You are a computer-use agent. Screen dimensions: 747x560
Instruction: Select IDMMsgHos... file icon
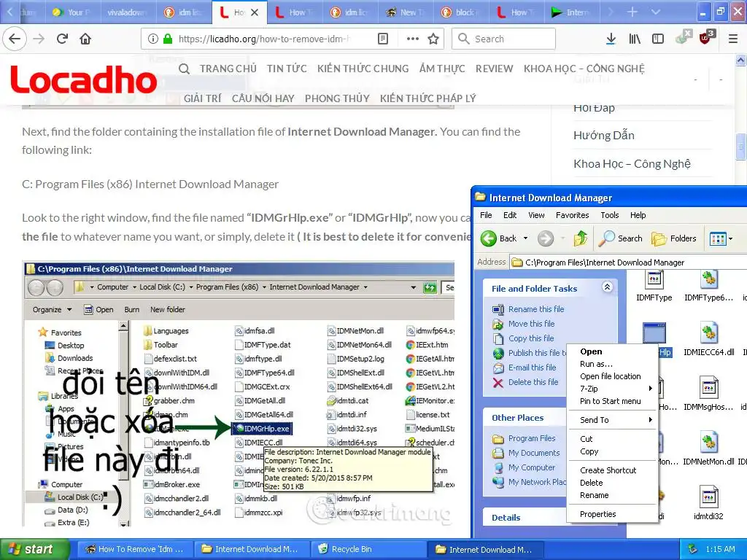pos(709,388)
